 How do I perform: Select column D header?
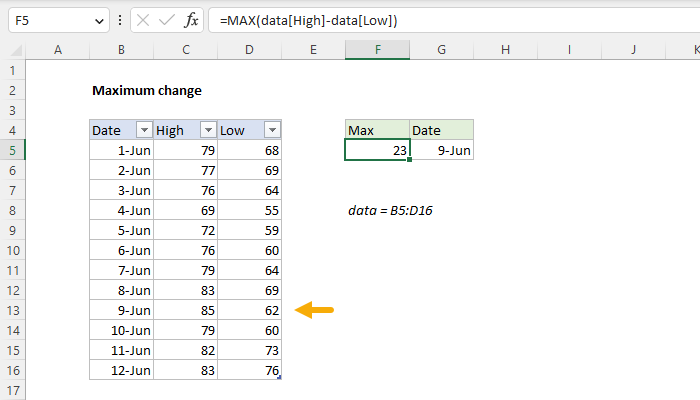250,50
